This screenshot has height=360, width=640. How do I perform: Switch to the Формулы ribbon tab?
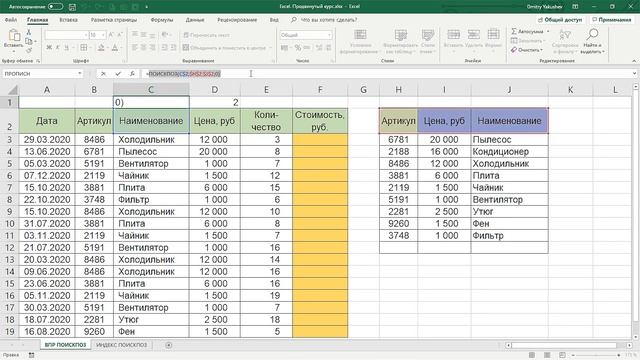click(162, 20)
